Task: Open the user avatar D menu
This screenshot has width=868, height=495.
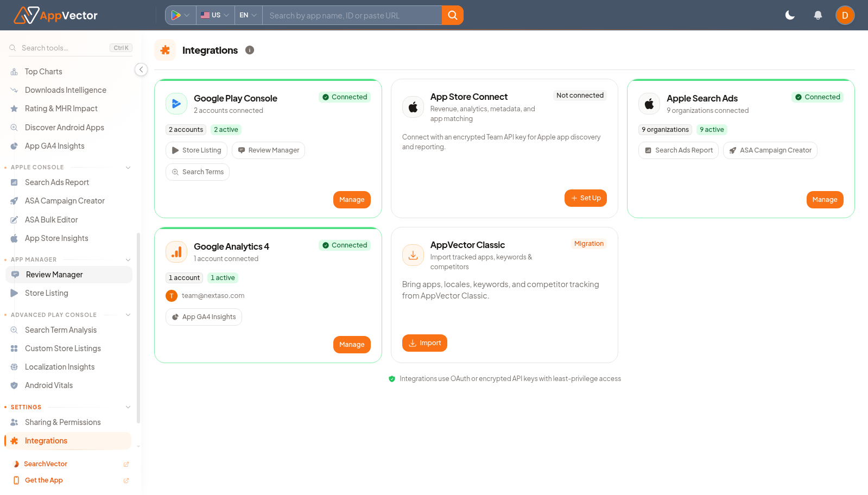Action: click(845, 15)
